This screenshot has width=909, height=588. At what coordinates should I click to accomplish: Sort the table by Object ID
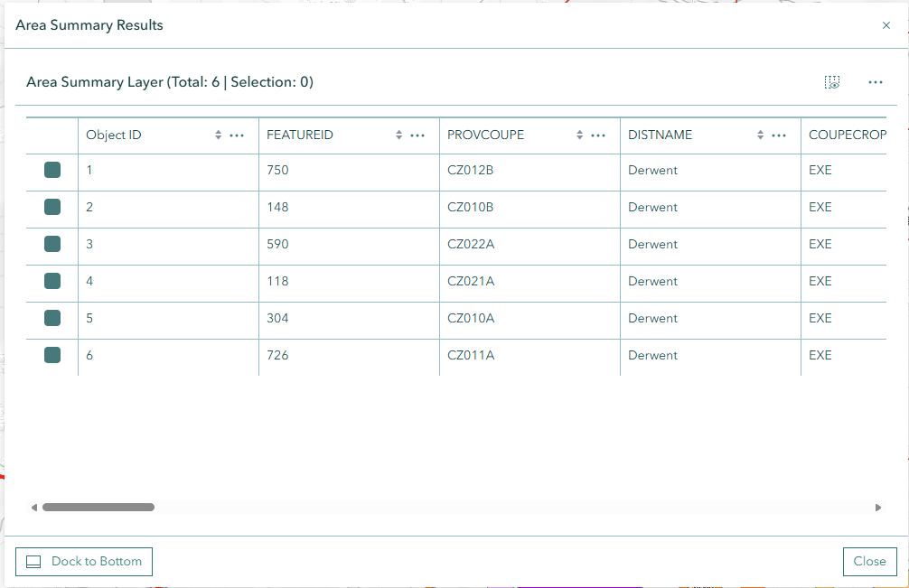(x=217, y=134)
